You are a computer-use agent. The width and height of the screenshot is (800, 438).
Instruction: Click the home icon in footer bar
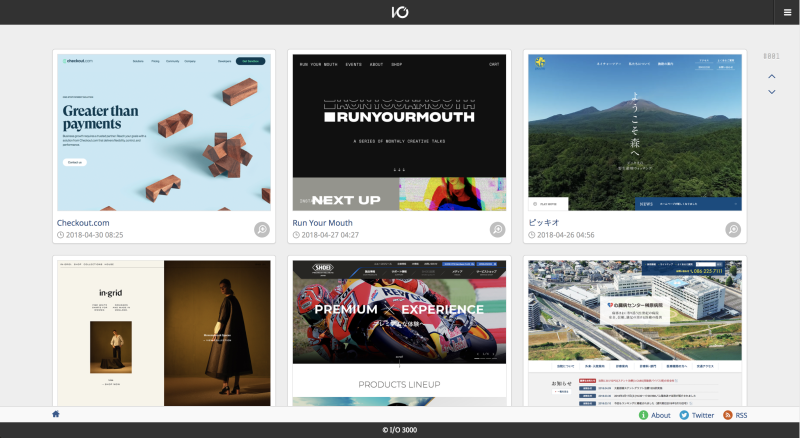pos(56,414)
